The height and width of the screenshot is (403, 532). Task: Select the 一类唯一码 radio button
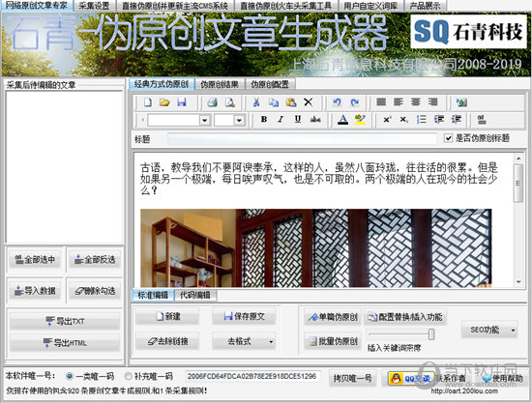click(70, 376)
